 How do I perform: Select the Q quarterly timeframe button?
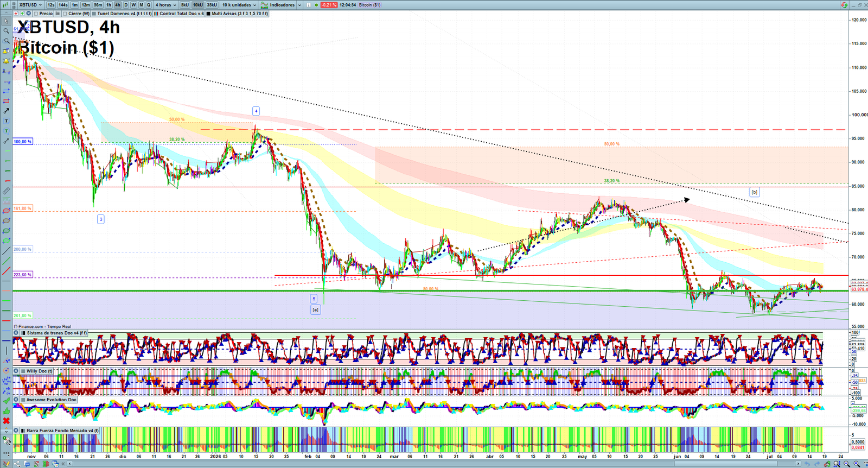(149, 5)
